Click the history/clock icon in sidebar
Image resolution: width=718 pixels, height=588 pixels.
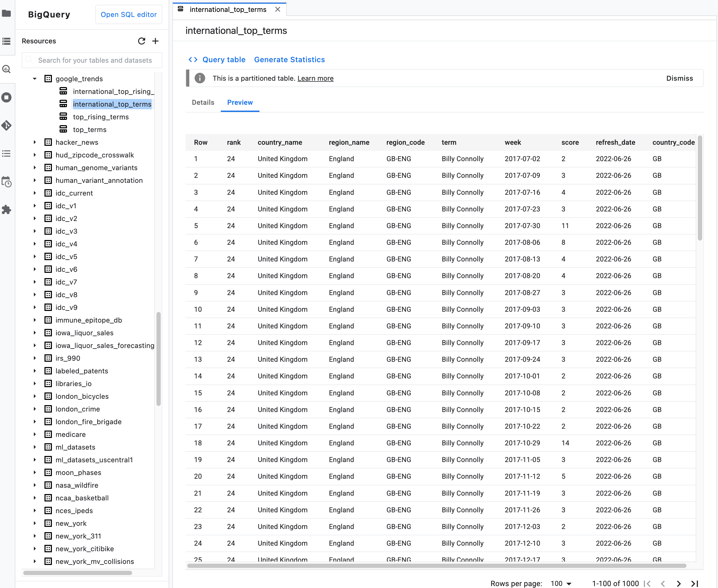8,183
